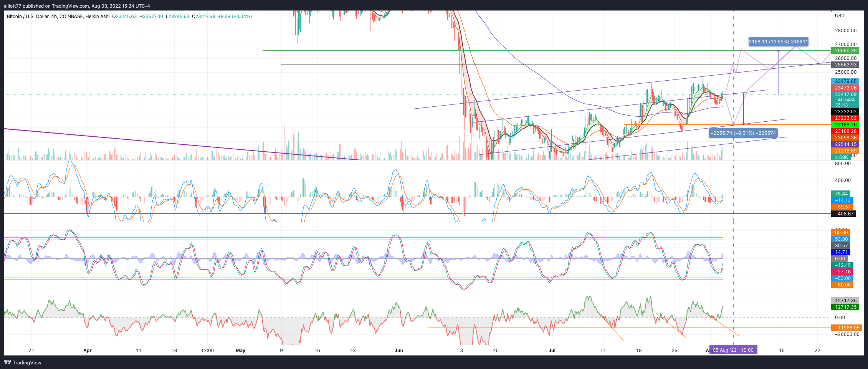Click the open value O23245.63
868x369 pixels.
124,17
